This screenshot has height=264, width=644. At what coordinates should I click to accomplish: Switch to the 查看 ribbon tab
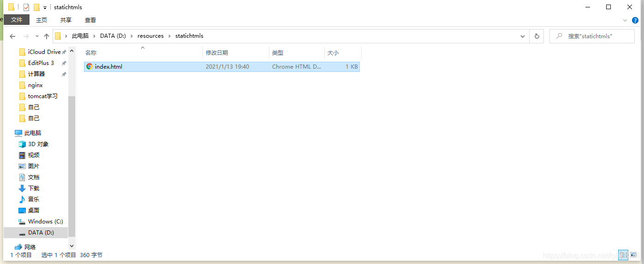pos(90,20)
